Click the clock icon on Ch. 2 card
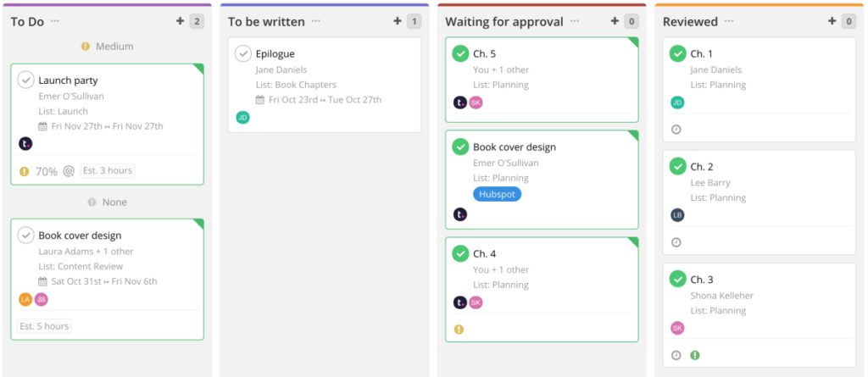 pos(676,242)
